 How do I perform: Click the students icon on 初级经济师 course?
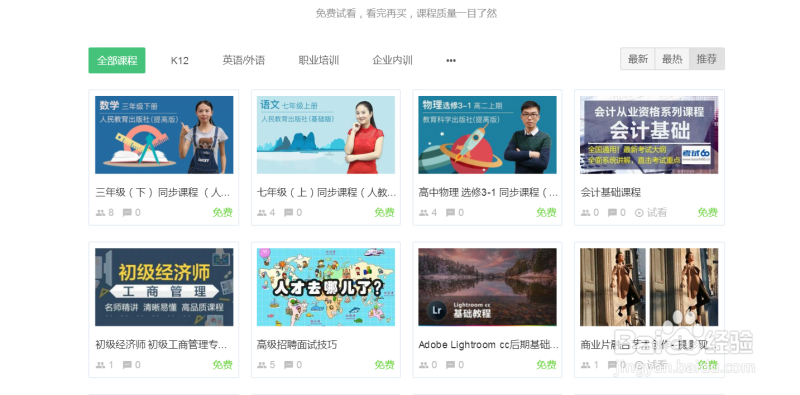click(x=101, y=364)
